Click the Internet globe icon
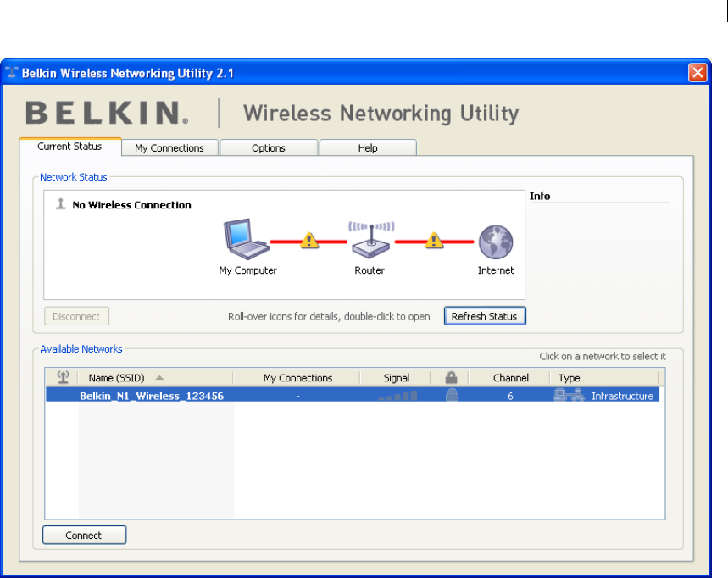 pos(496,242)
